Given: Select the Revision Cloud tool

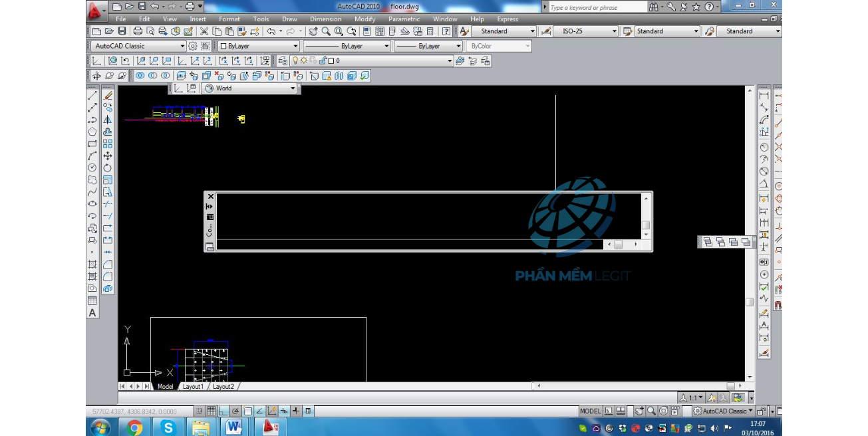Looking at the screenshot, I should point(92,179).
